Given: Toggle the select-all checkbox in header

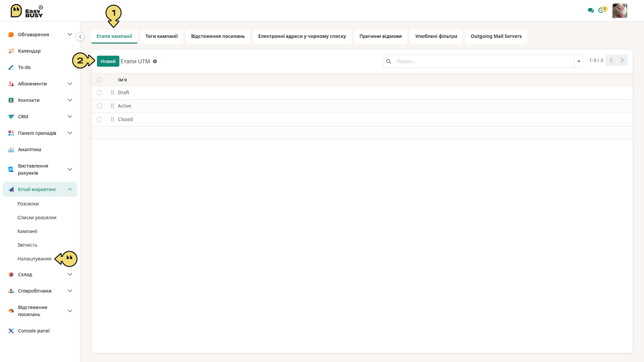Looking at the screenshot, I should pos(99,80).
